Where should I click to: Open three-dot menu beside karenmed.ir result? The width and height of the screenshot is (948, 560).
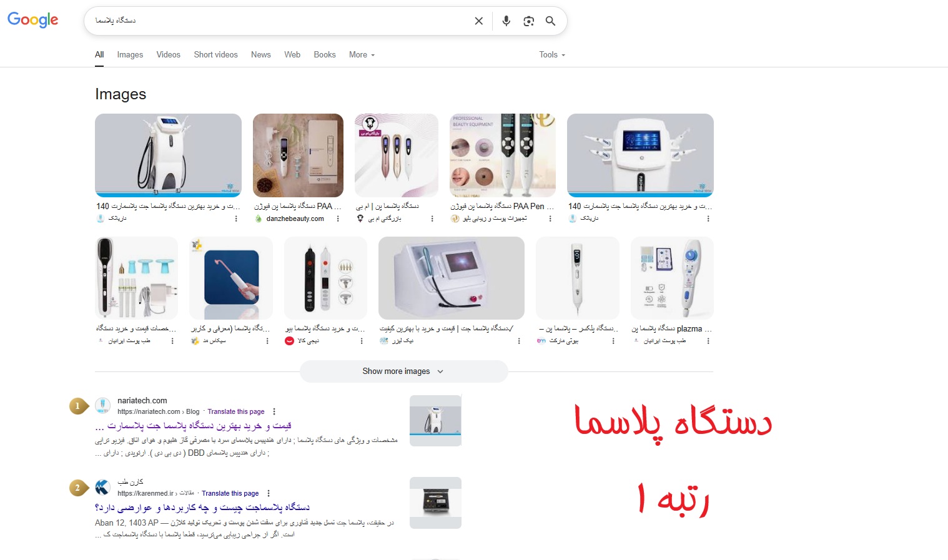click(269, 493)
